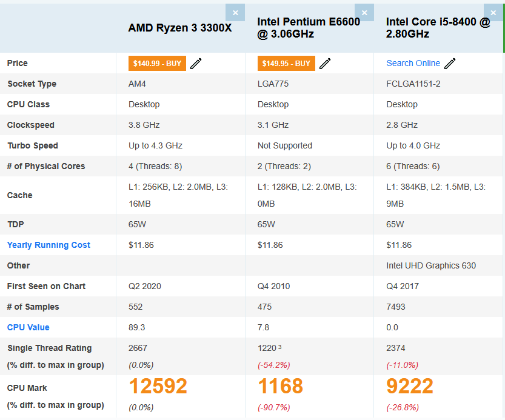Click the CPU Class row label
The height and width of the screenshot is (420, 505).
coord(28,105)
